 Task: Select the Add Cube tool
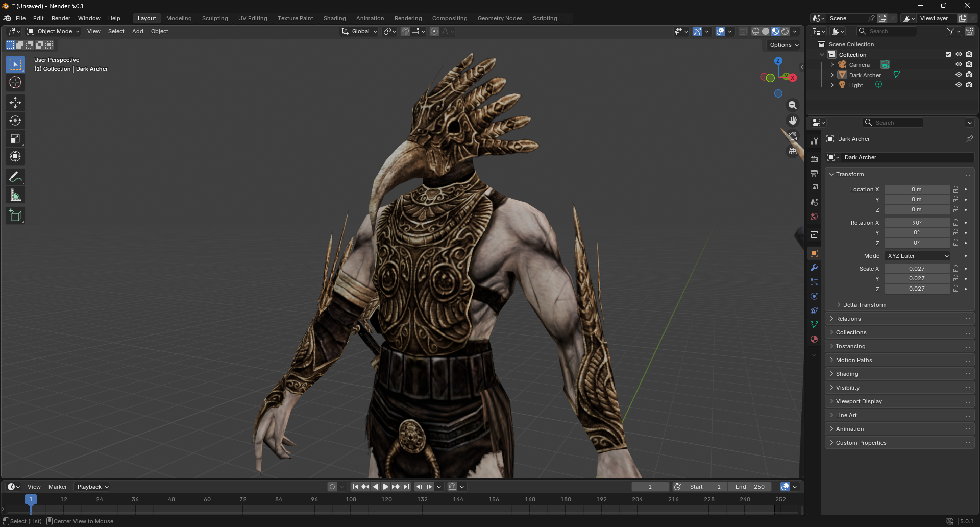[x=15, y=215]
